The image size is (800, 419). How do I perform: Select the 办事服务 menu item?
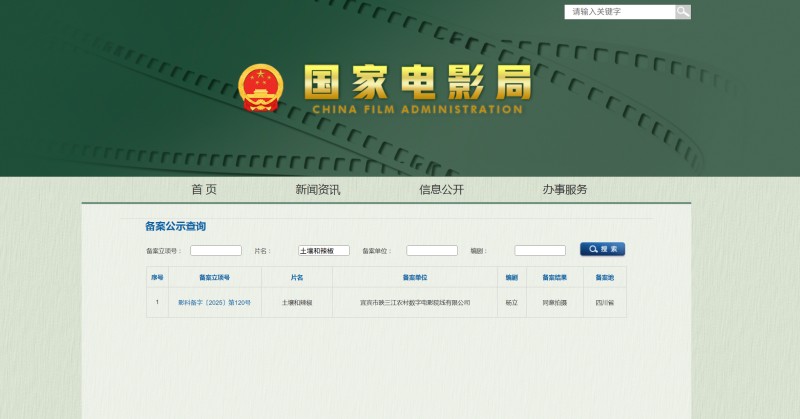coord(565,190)
